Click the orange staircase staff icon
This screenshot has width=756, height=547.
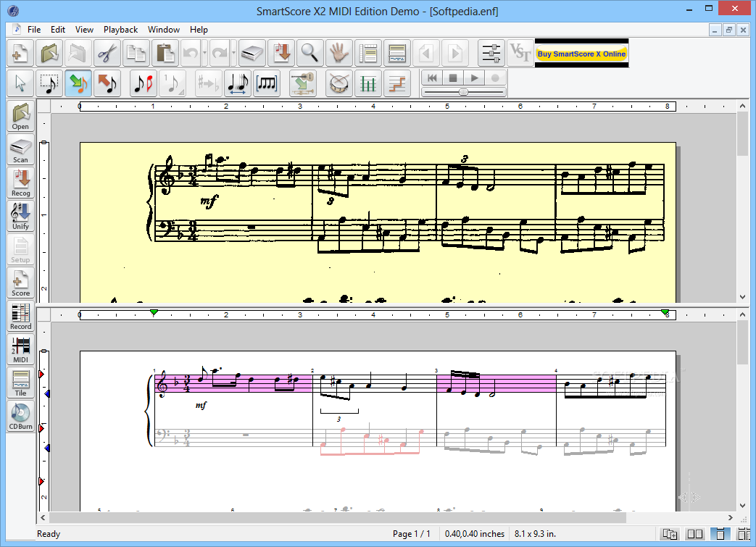396,83
